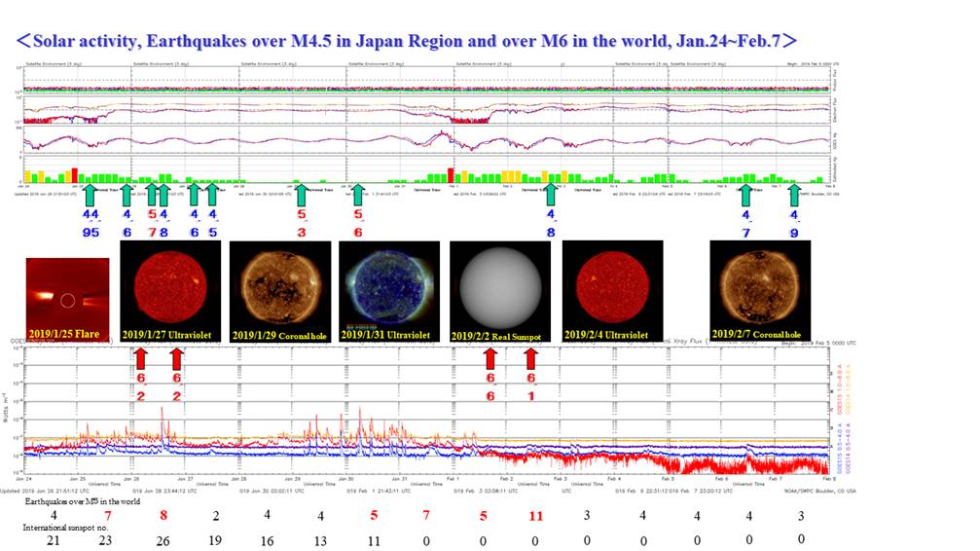
Task: Select the red magnitude label 5 over 3
Action: click(x=302, y=223)
